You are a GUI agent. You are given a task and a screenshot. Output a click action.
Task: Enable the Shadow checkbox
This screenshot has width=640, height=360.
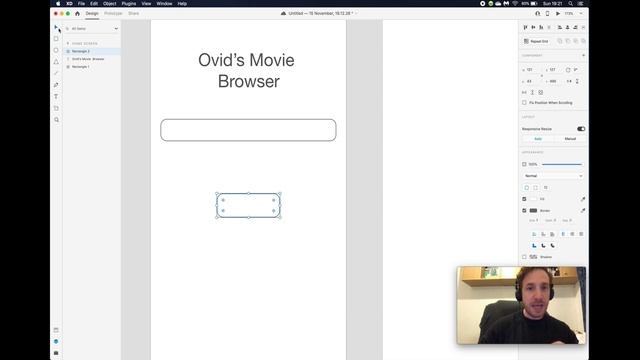pyautogui.click(x=524, y=257)
